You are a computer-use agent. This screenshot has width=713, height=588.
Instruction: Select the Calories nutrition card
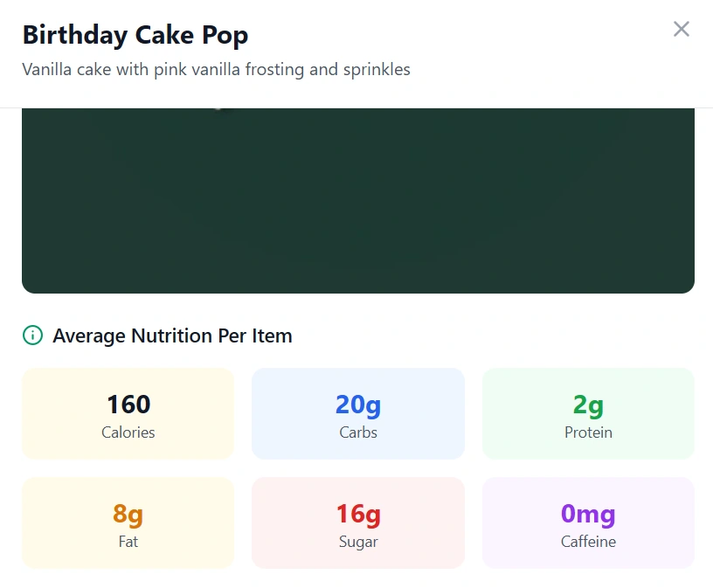pos(128,413)
